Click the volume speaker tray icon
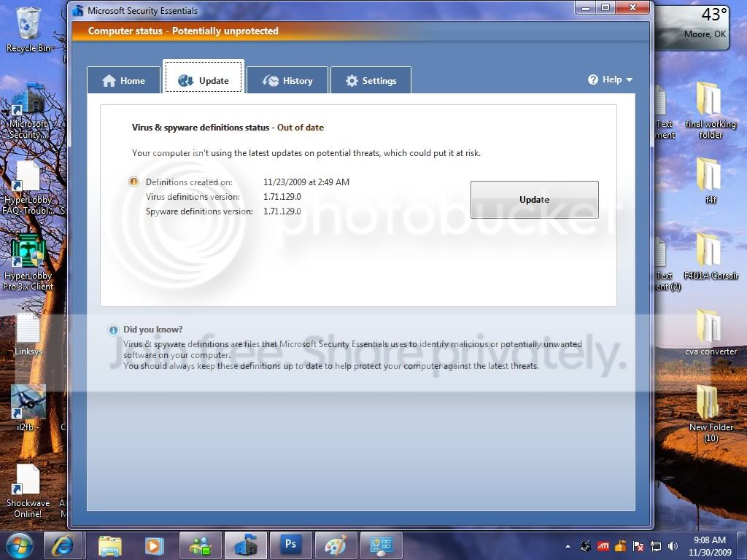The height and width of the screenshot is (560, 747). click(x=673, y=546)
